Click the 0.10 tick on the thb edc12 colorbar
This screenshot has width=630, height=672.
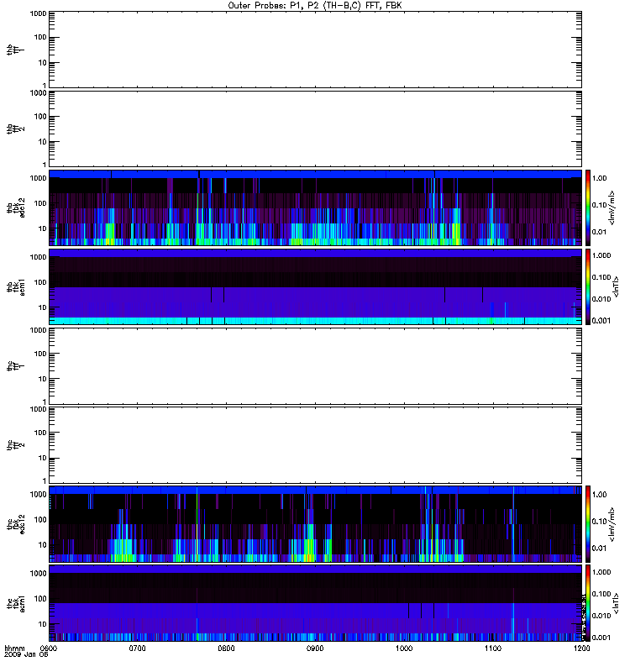tap(600, 205)
